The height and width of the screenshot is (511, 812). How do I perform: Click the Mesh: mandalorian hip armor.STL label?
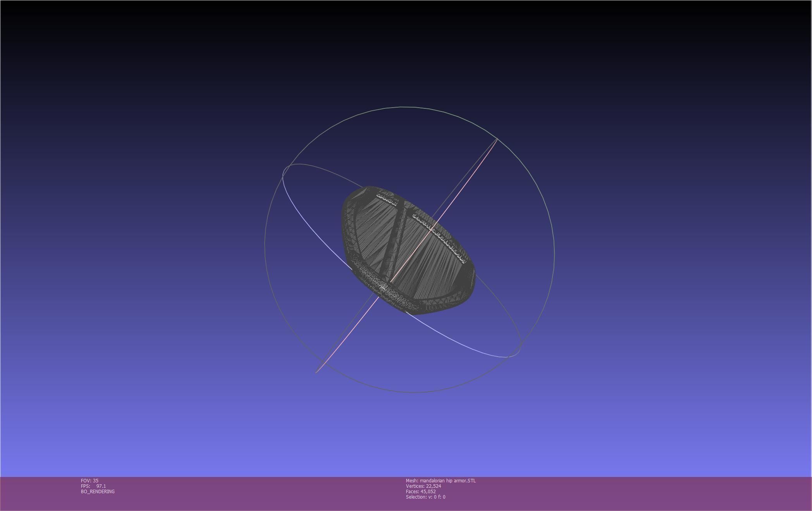point(441,480)
